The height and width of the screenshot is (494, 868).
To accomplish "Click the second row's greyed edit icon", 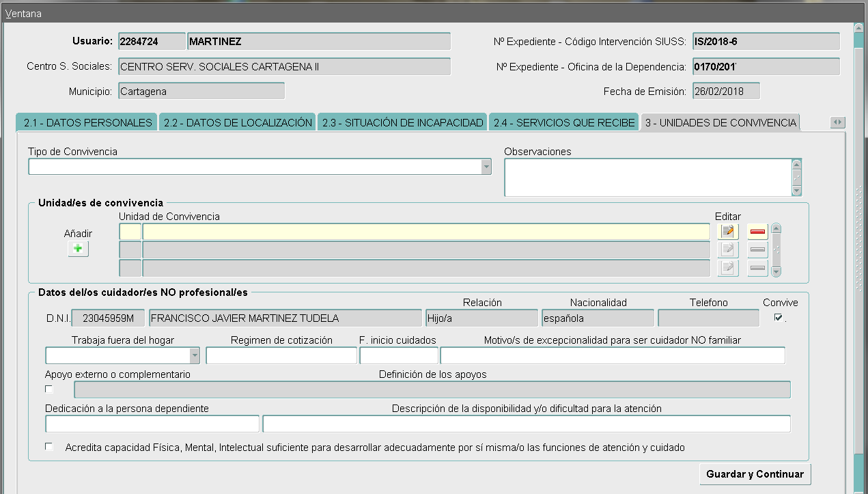I will [x=728, y=250].
